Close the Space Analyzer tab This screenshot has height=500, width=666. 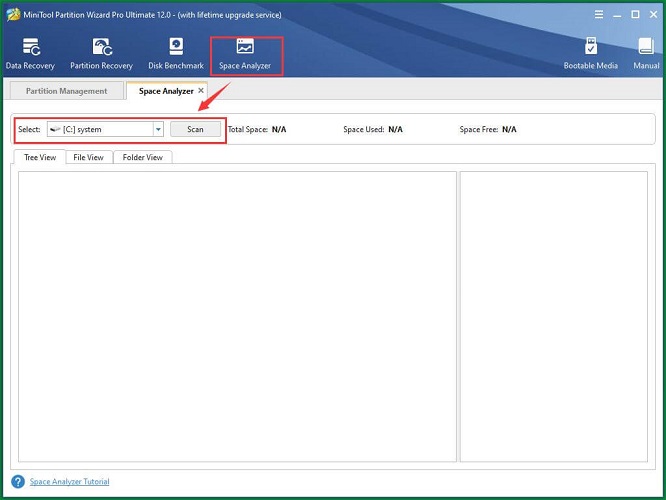pyautogui.click(x=201, y=90)
